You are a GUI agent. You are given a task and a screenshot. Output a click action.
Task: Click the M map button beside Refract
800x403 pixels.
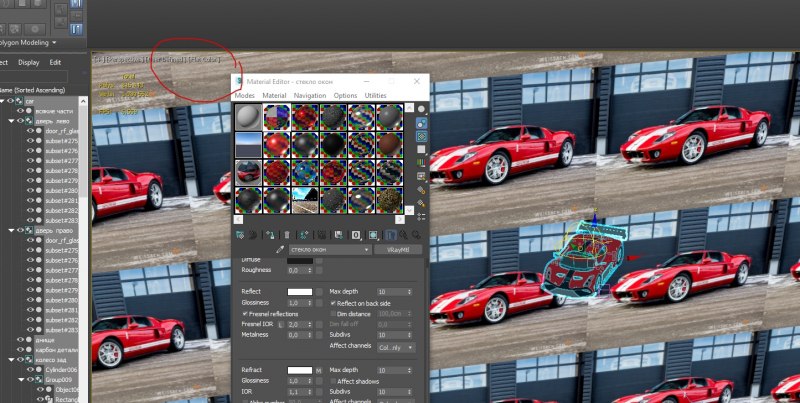[x=319, y=370]
